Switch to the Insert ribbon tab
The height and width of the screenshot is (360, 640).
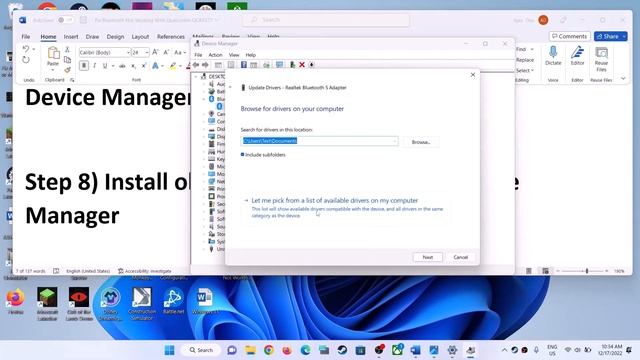71,37
